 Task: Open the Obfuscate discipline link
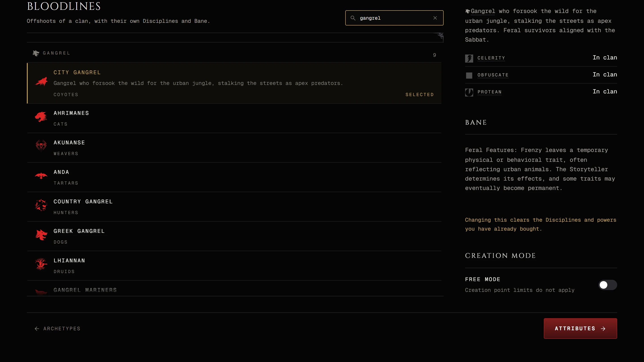click(493, 75)
